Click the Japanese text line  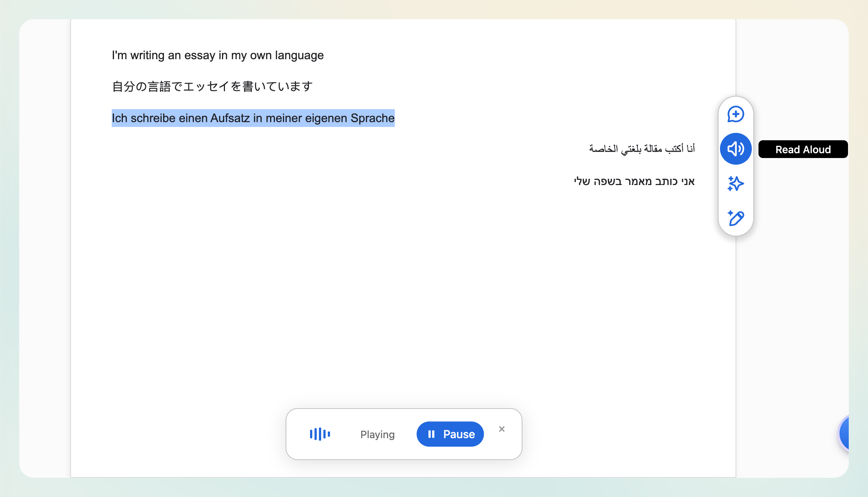(212, 87)
